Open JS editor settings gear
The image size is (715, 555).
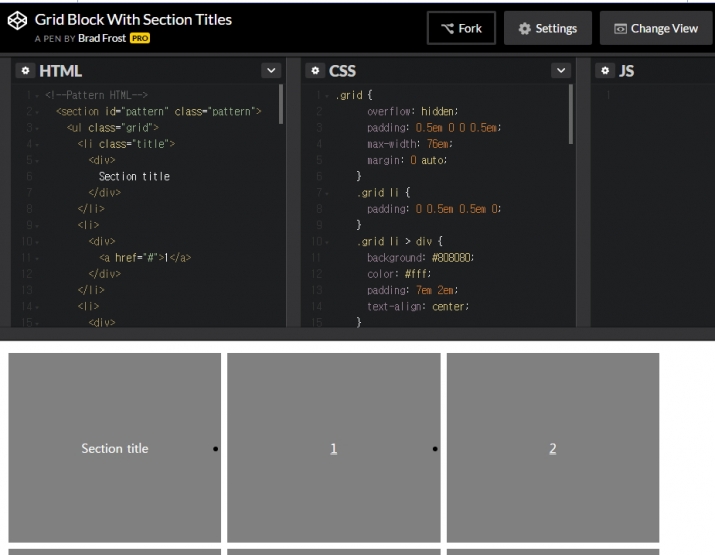tap(605, 71)
